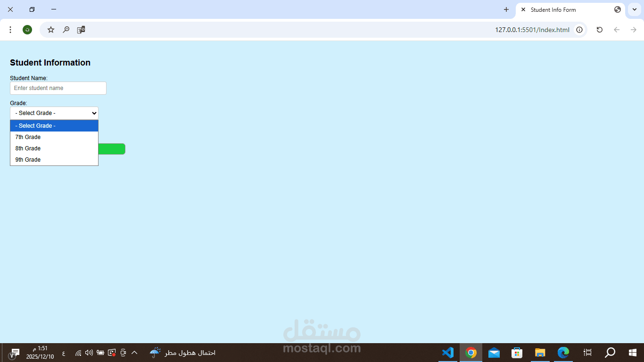Bookmark this page with the star icon
Viewport: 644px width, 362px height.
[51, 30]
